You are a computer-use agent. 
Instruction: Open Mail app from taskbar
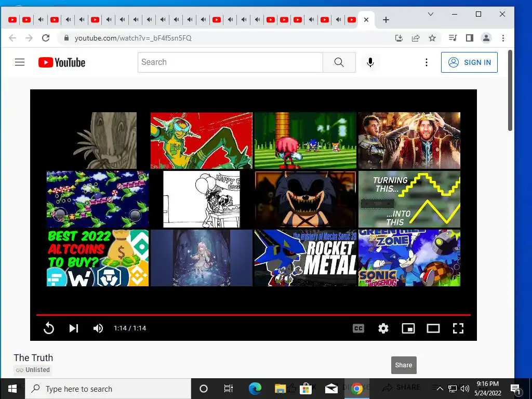(x=331, y=389)
